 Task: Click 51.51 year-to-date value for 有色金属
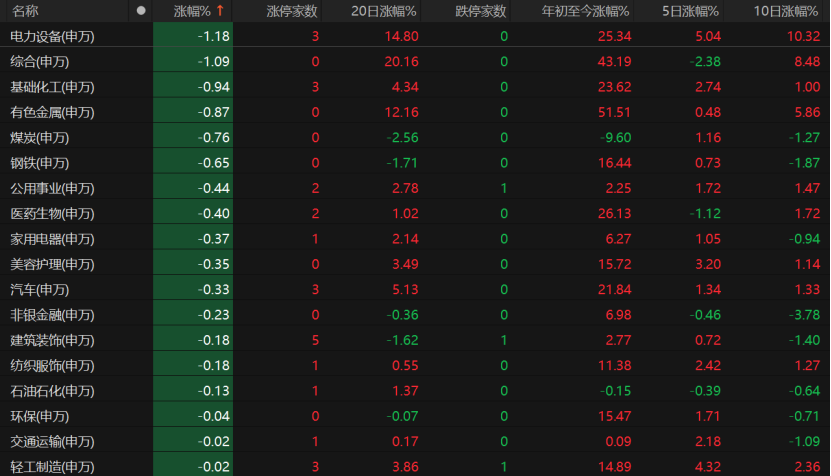coord(613,112)
